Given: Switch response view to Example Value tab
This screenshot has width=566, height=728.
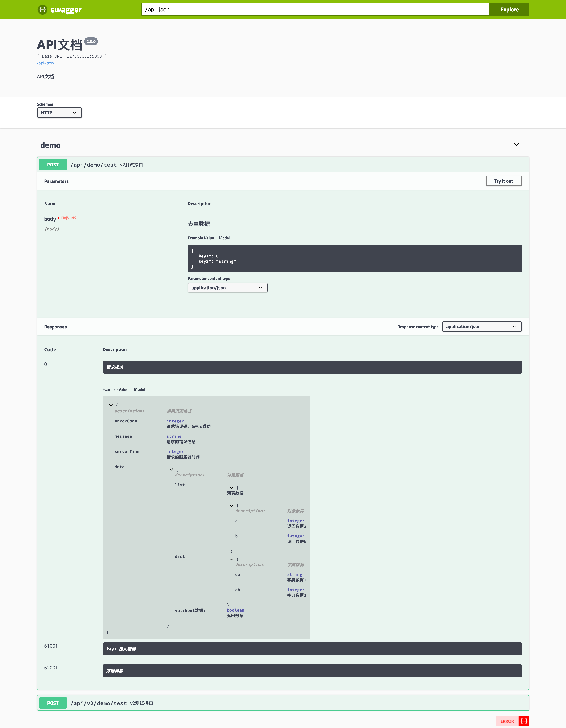Looking at the screenshot, I should pyautogui.click(x=115, y=389).
